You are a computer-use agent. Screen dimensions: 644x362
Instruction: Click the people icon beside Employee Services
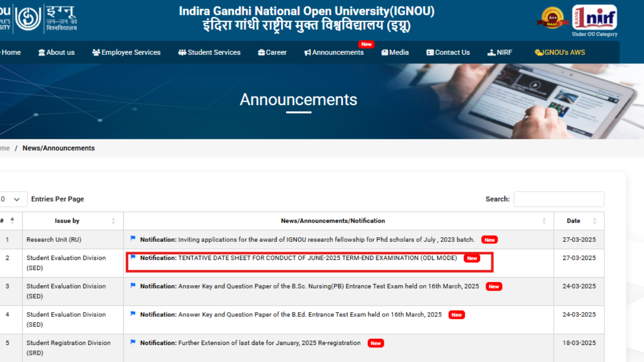96,52
